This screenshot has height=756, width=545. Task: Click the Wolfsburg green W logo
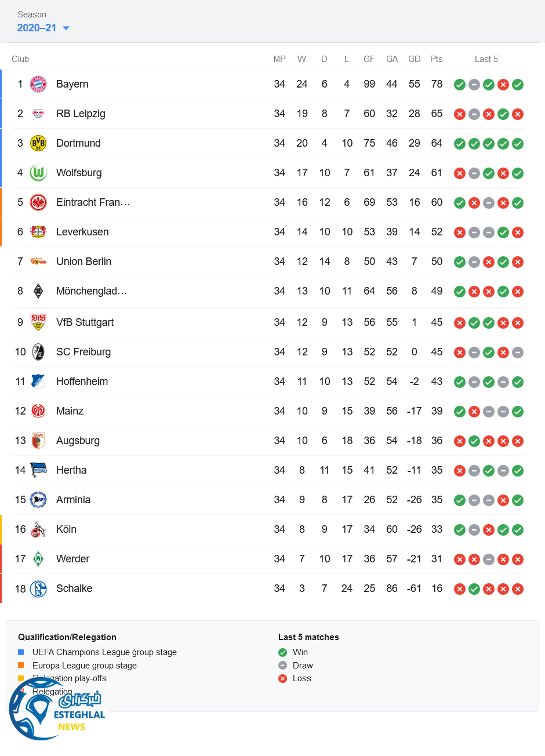pyautogui.click(x=38, y=173)
